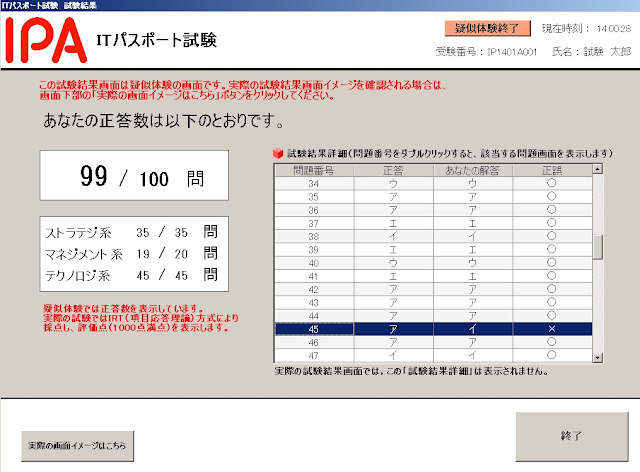Click the 現在時刻 clock display
Screen dimensions: 640x472
click(x=587, y=29)
